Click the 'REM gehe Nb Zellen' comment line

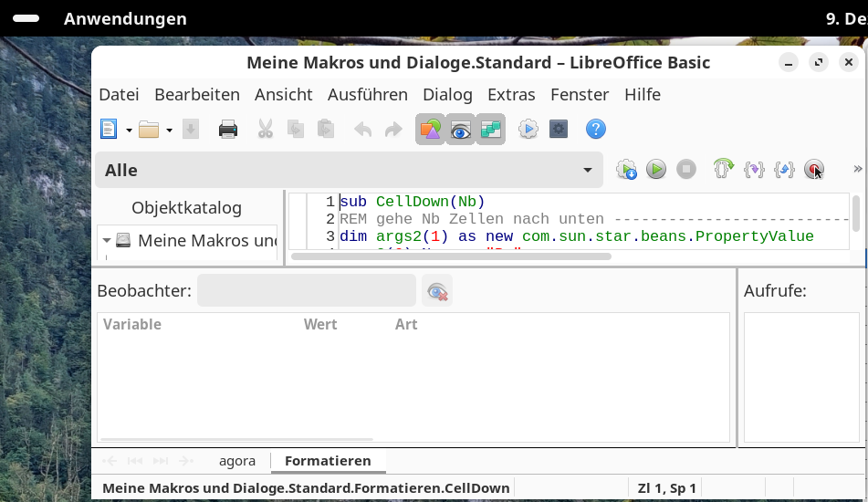click(594, 219)
